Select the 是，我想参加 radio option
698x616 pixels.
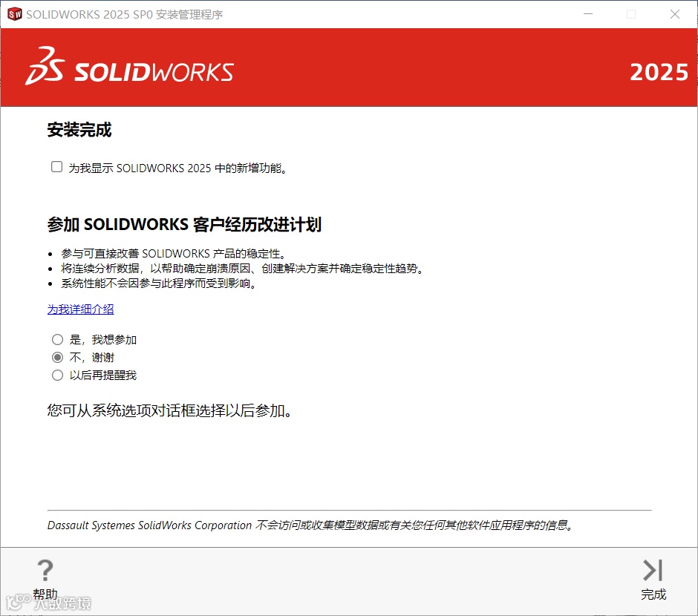(57, 340)
